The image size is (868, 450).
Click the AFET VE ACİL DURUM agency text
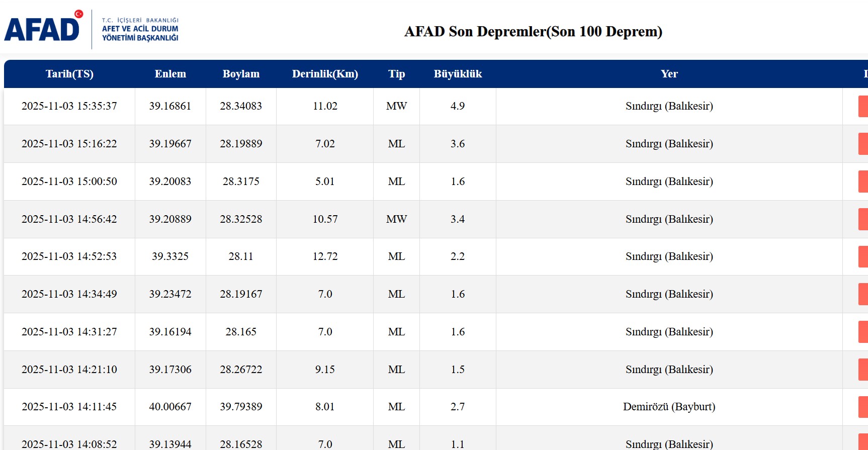point(140,29)
